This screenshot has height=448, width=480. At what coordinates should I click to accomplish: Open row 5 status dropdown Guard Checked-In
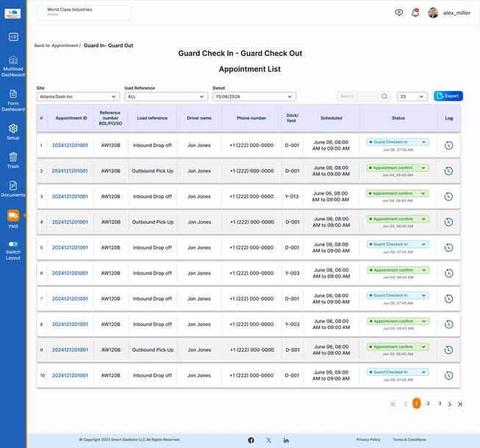(398, 244)
